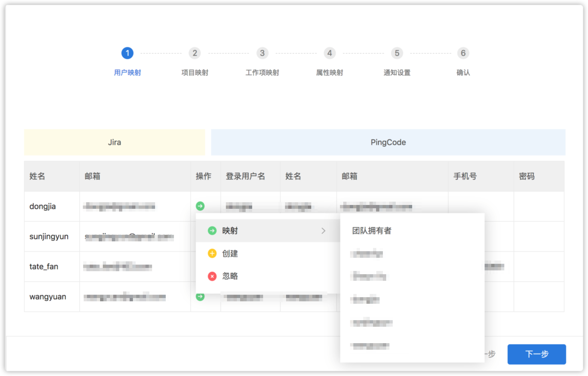
Task: Select 忽略 from the context menu
Action: (230, 276)
